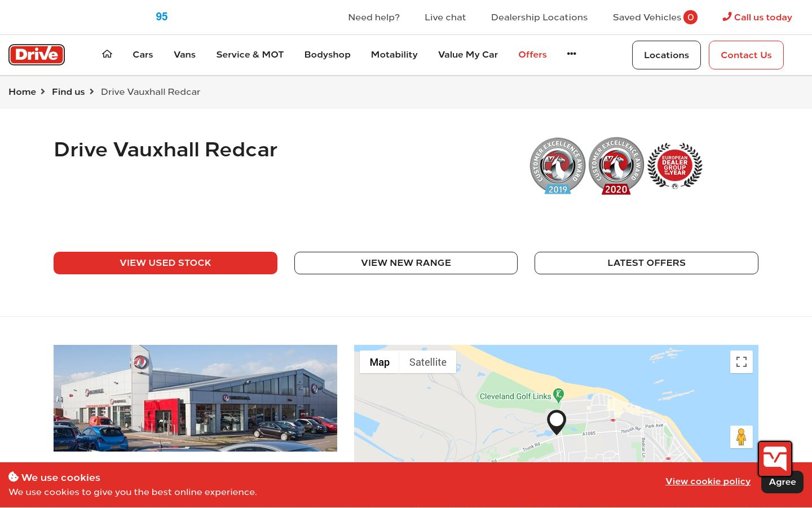Click the 2020 Customer Excellence Award badge
This screenshot has width=812, height=508.
tap(616, 166)
